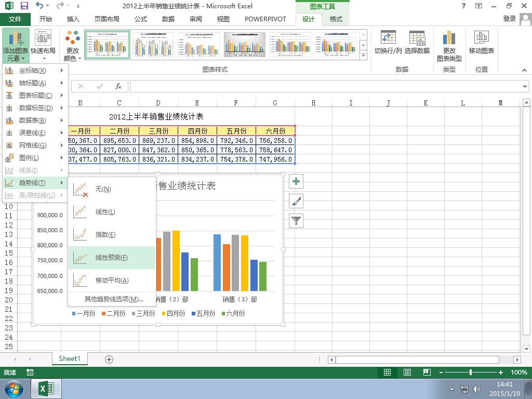Switch to page layout view in status bar
This screenshot has height=399, width=532.
[407, 372]
